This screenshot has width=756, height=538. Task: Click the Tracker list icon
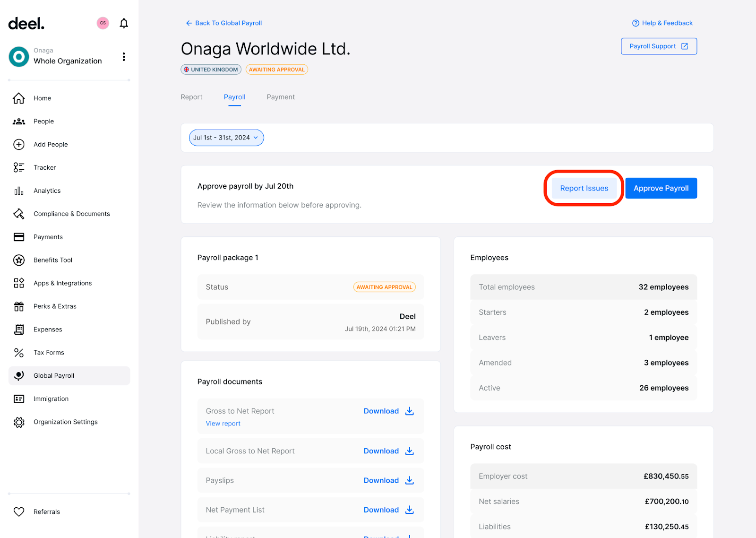19,167
